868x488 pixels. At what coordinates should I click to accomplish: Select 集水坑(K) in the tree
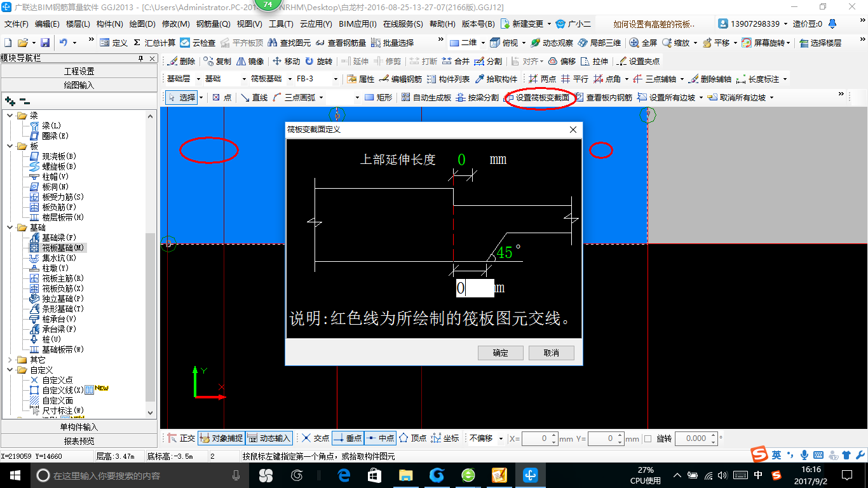click(58, 258)
